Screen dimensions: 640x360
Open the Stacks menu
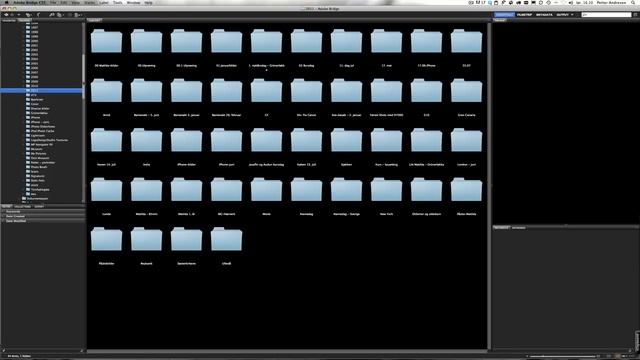tap(89, 2)
